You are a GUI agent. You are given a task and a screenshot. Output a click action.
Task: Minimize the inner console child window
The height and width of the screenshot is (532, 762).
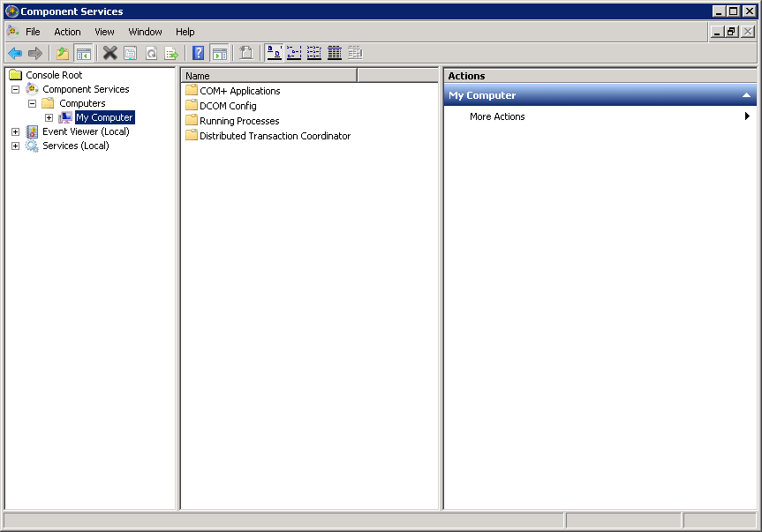click(x=717, y=32)
